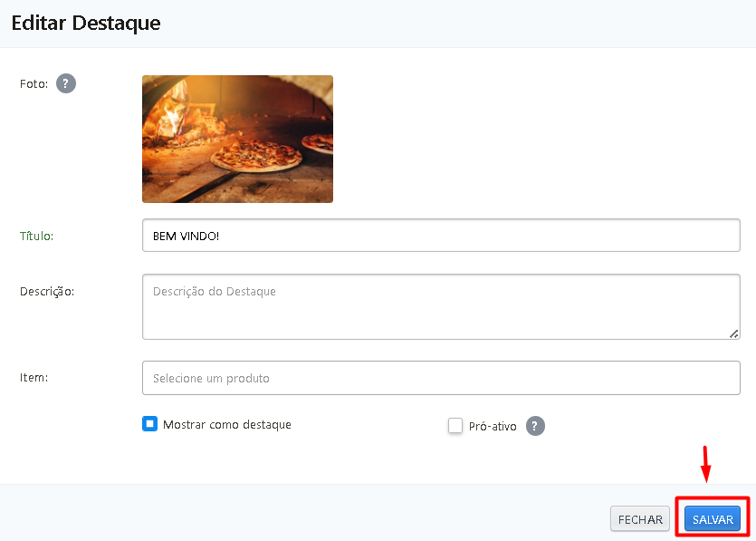Click the "Descrição:" field label

tap(47, 291)
